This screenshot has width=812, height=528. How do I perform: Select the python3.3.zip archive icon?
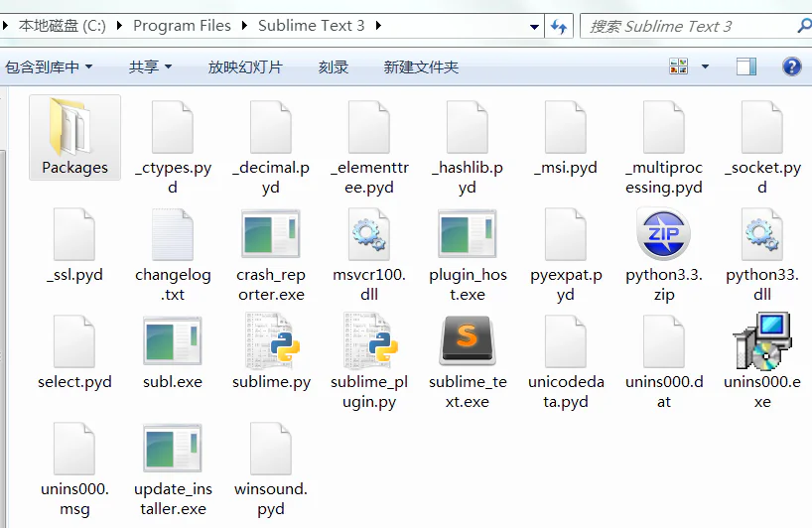(x=663, y=234)
